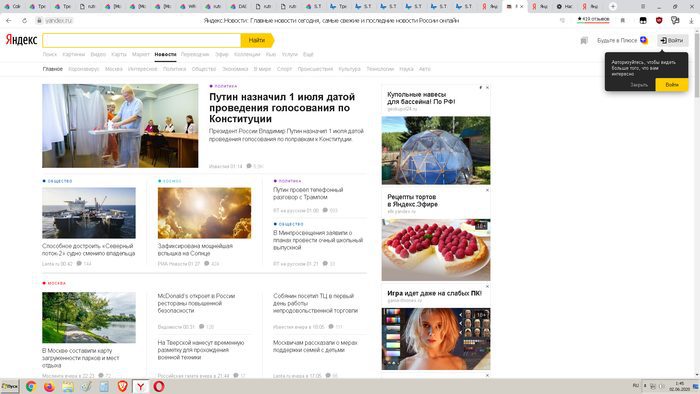The width and height of the screenshot is (700, 394).
Task: Click the browser back arrow
Action: (9, 21)
